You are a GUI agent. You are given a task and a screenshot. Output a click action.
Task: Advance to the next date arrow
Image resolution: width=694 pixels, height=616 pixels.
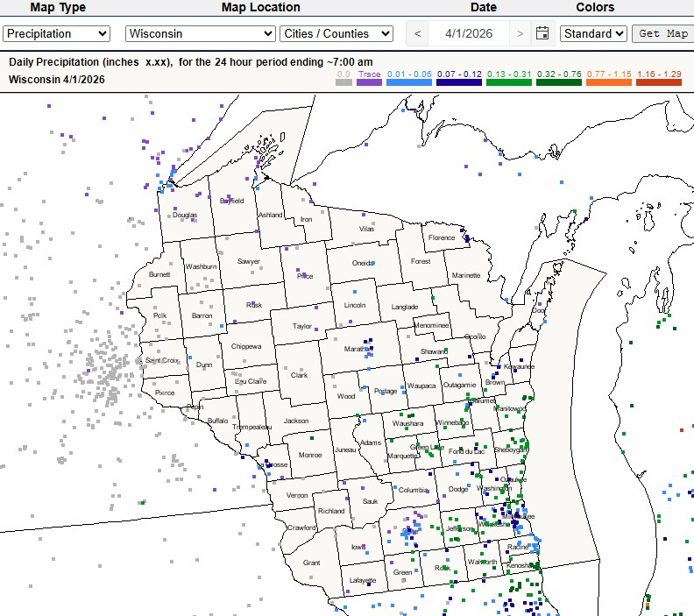click(520, 33)
